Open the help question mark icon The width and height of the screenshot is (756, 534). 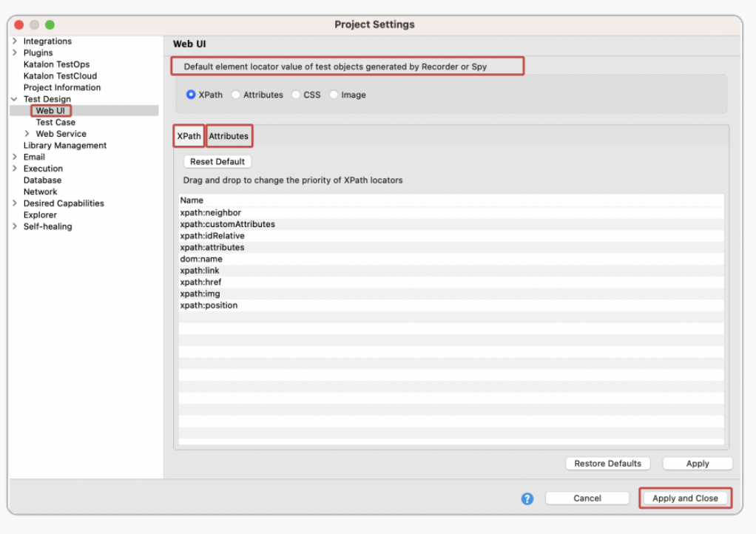[527, 498]
